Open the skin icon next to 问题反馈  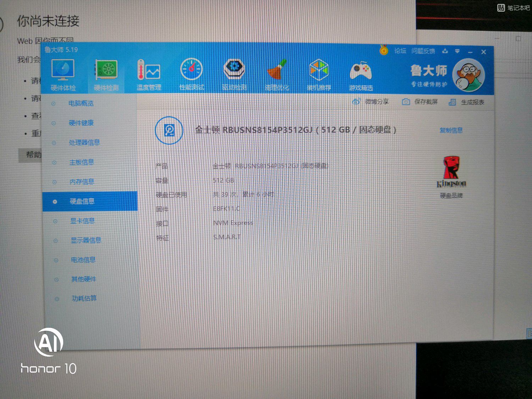click(x=445, y=51)
